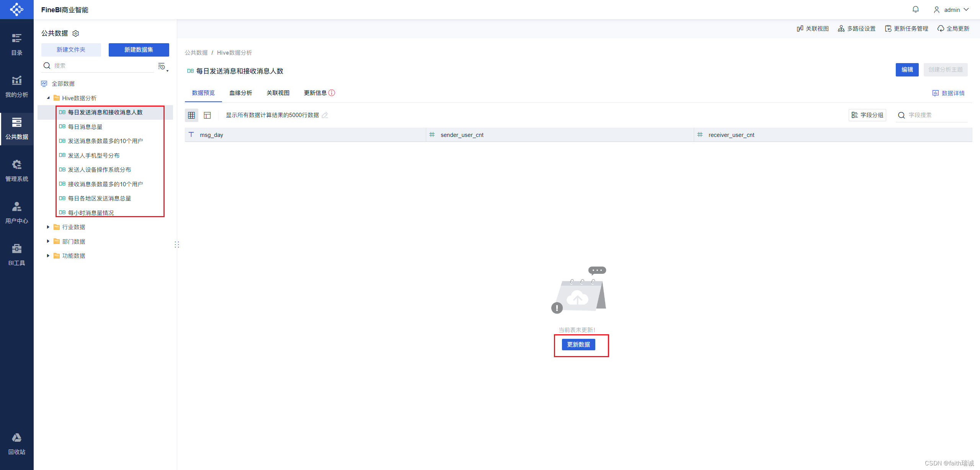Click the 新建数据集 button
Viewport: 980px width, 470px height.
point(139,50)
